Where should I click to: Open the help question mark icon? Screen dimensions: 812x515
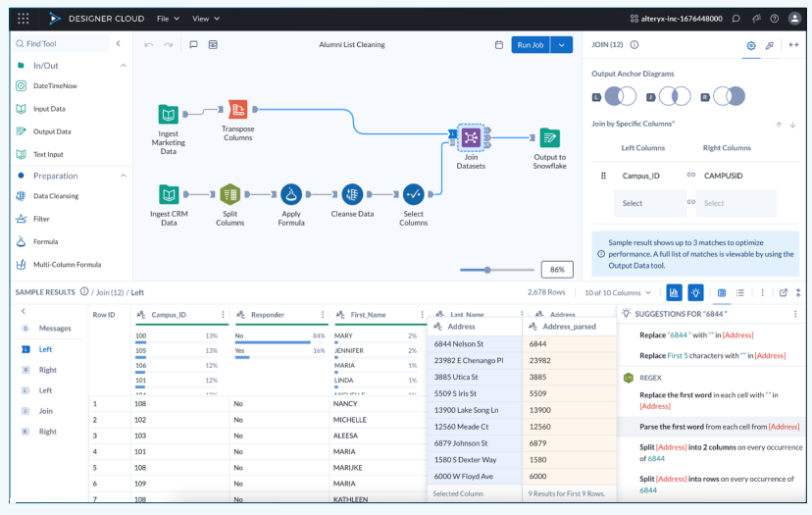[774, 19]
